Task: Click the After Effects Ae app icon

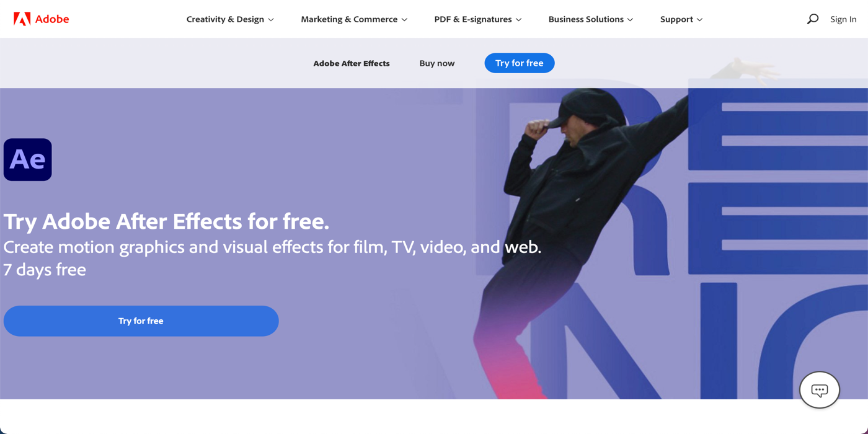Action: pyautogui.click(x=28, y=160)
